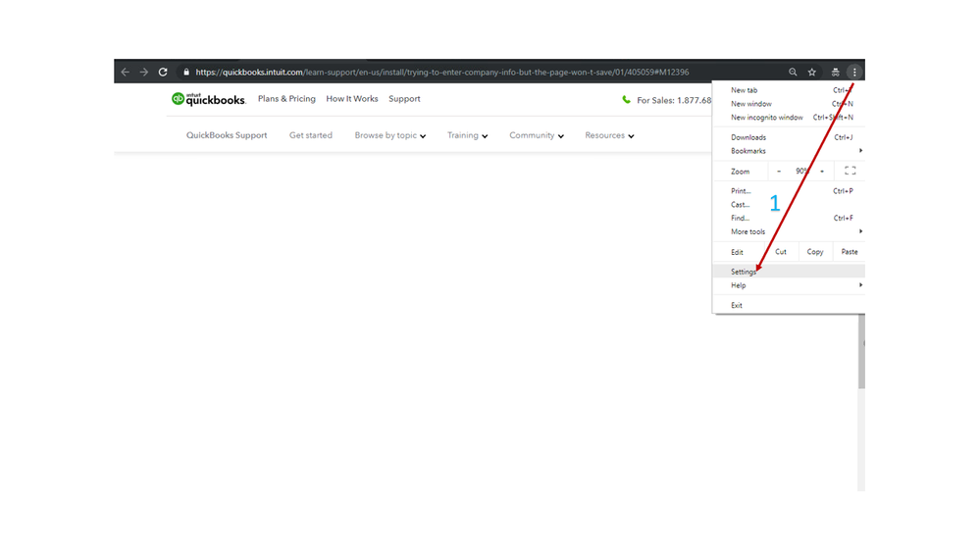
Task: Increase zoom with the plus button
Action: coord(822,172)
